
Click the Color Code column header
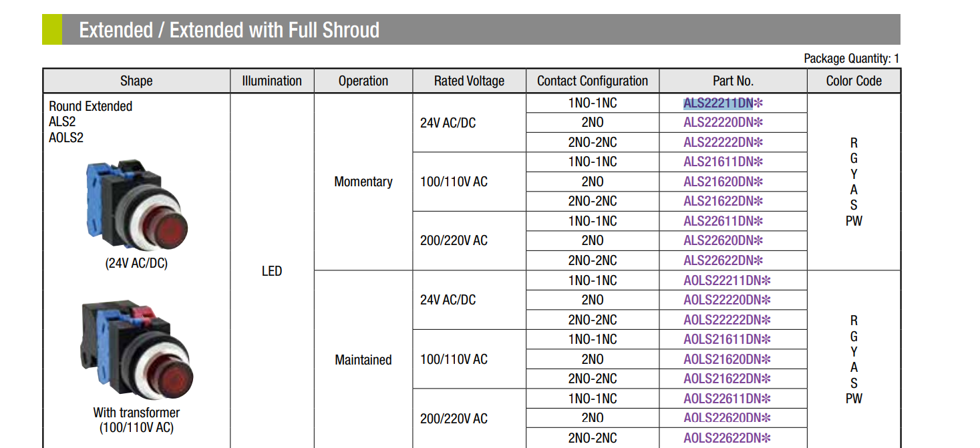[854, 81]
